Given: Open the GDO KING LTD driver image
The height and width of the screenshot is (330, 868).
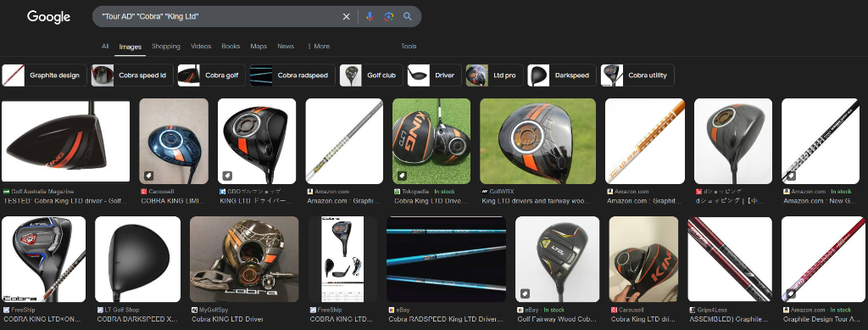Looking at the screenshot, I should click(x=257, y=141).
